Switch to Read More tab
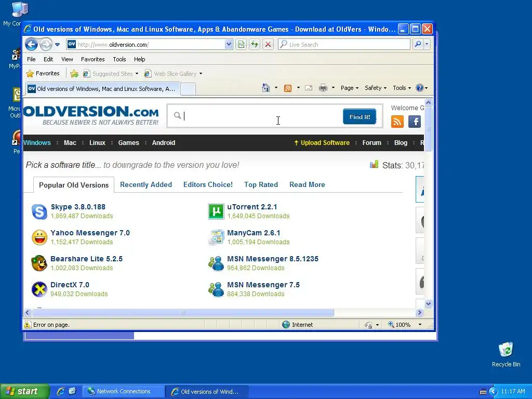Viewport: 532px width, 399px height. tap(307, 184)
